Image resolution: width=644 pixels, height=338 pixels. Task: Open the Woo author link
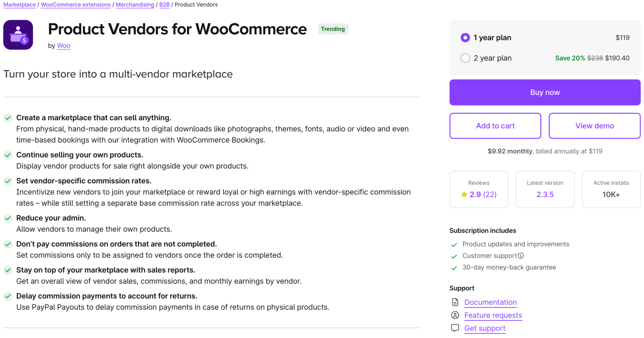tap(64, 46)
